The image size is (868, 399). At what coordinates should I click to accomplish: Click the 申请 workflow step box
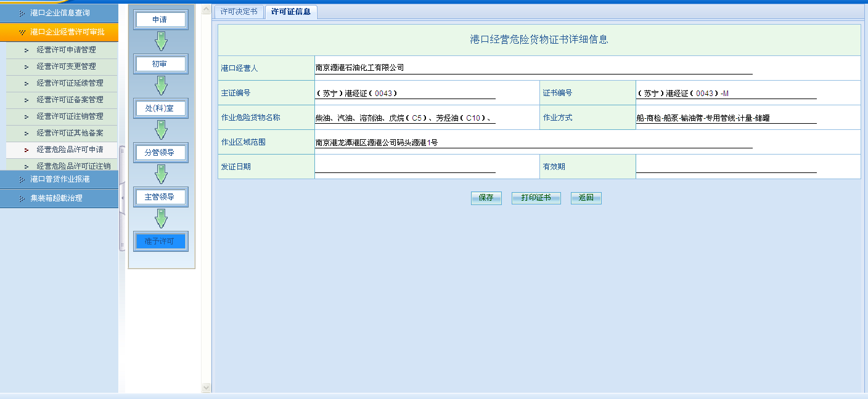pos(160,20)
